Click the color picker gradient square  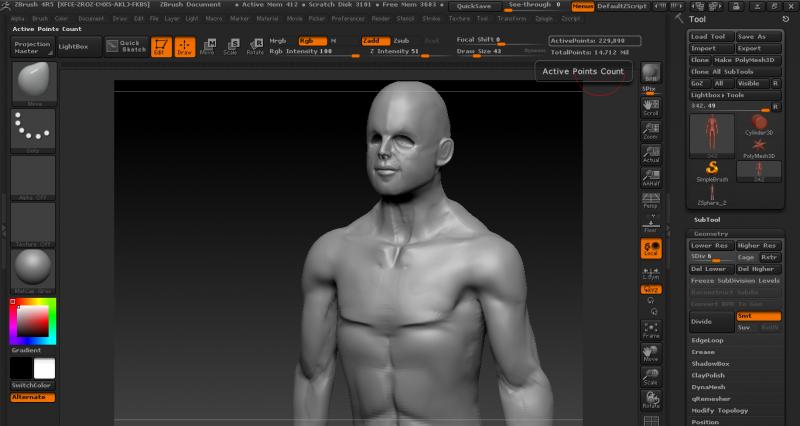33,322
